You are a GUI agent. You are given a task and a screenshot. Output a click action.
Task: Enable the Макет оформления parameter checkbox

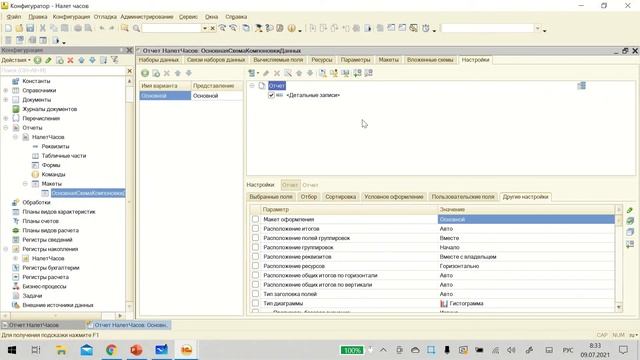[x=256, y=219]
